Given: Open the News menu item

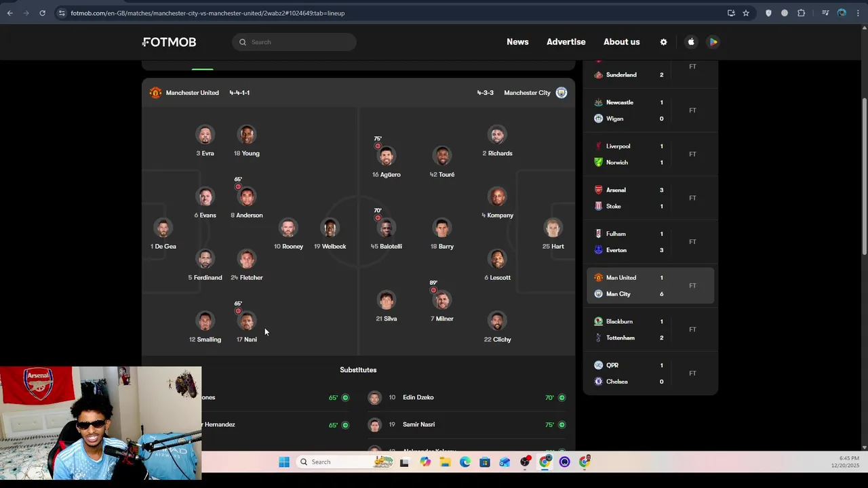Looking at the screenshot, I should coord(517,42).
